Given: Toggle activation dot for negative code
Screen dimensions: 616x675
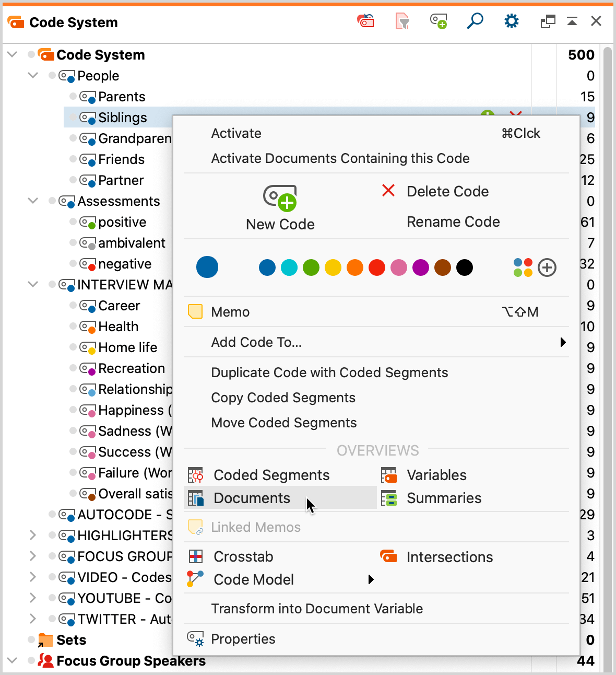Looking at the screenshot, I should [73, 263].
